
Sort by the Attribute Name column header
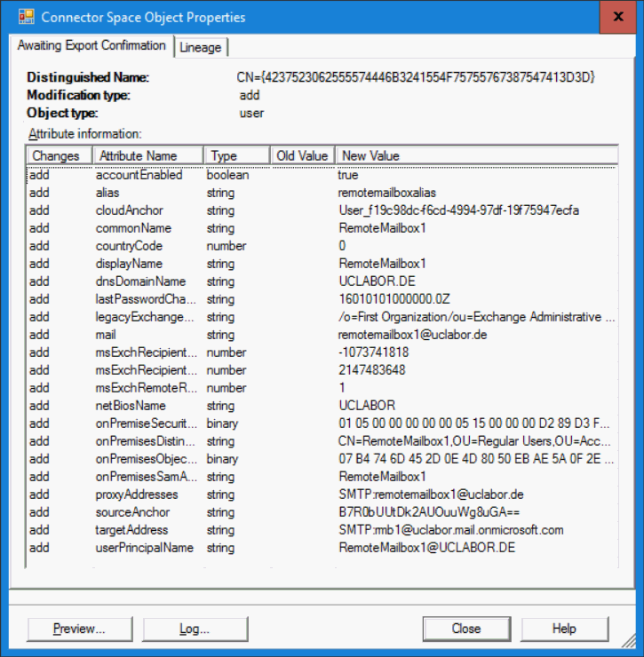tap(148, 156)
